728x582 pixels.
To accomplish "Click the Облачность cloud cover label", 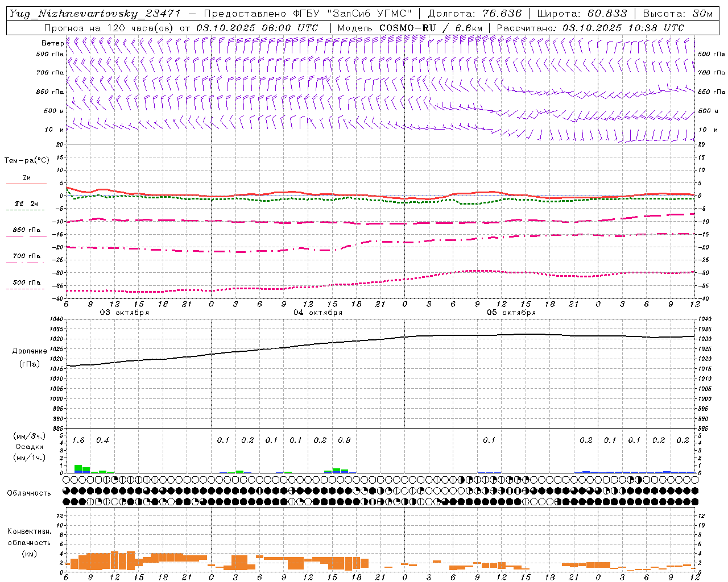I will coord(29,493).
